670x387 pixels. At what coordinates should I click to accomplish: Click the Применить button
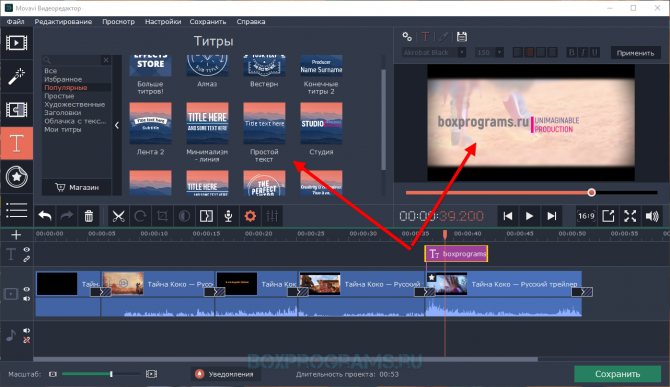pos(635,53)
